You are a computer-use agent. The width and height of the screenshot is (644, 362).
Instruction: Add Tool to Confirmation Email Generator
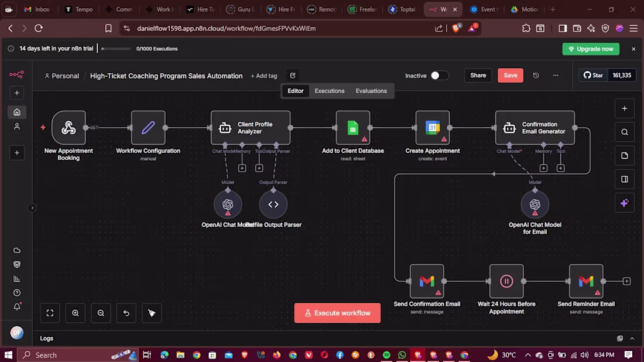pos(561,168)
